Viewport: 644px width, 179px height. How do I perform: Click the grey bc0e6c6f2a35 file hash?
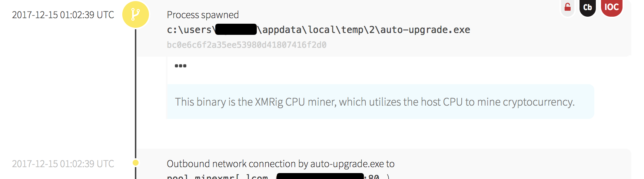click(x=246, y=45)
